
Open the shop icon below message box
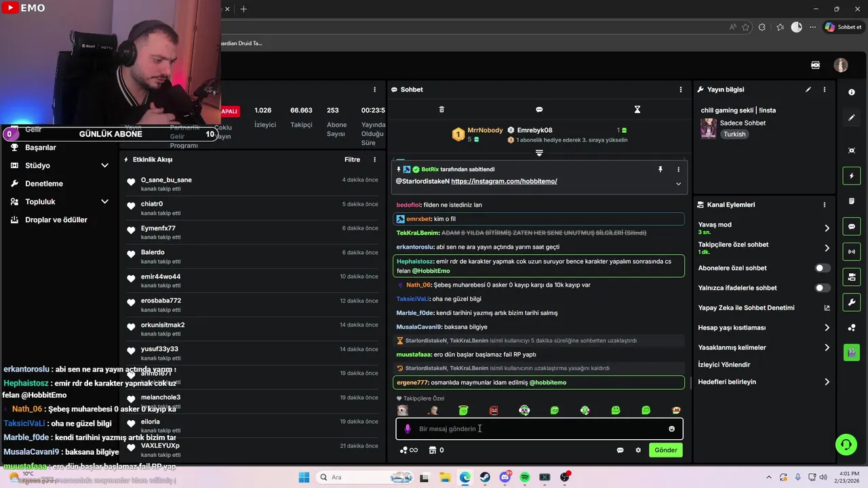tap(436, 450)
